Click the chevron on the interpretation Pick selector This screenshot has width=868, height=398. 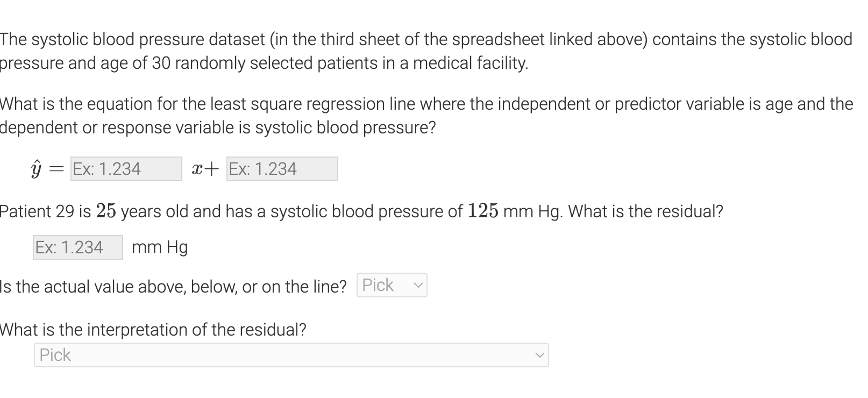(539, 354)
